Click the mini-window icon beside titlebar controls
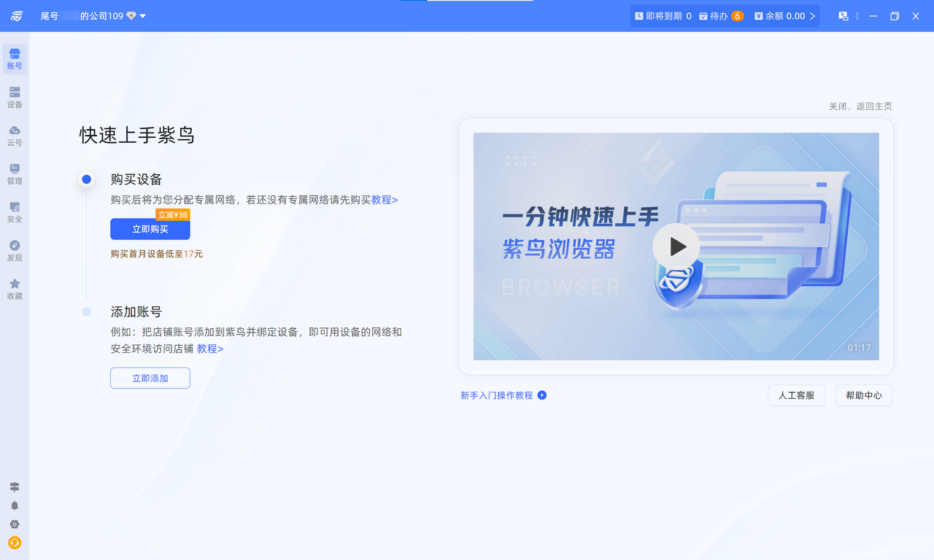 tap(843, 15)
